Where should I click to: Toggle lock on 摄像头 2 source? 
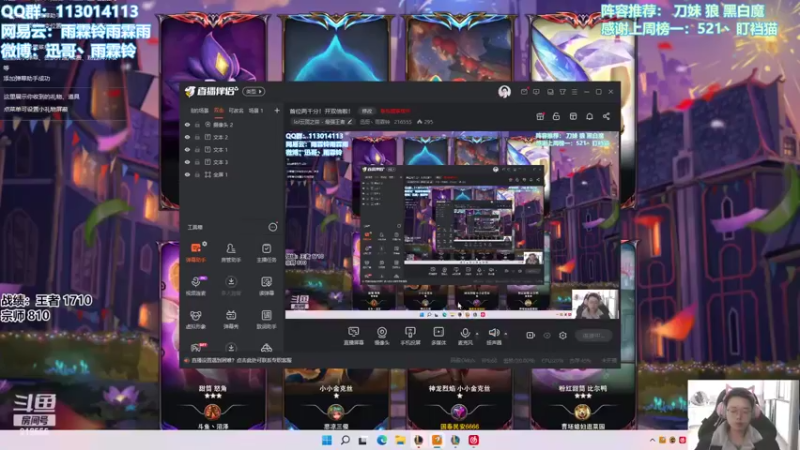point(197,124)
